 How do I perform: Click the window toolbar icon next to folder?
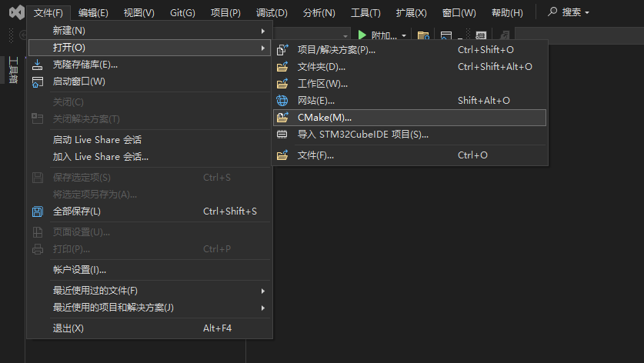[446, 35]
